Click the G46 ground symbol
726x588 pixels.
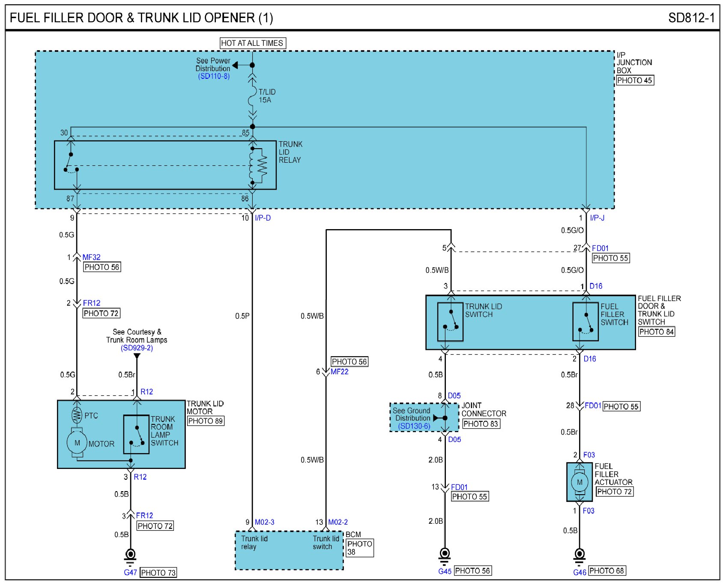tap(579, 555)
